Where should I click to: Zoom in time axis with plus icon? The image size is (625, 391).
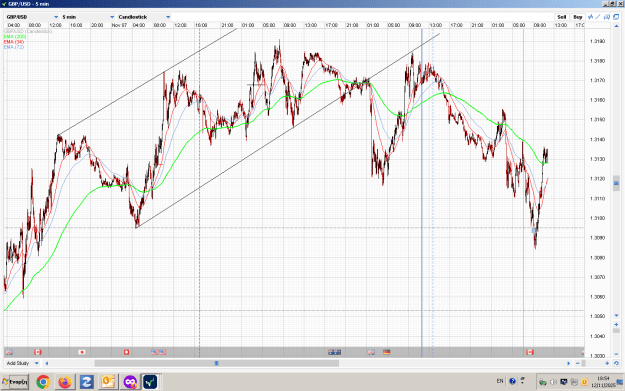607,363
